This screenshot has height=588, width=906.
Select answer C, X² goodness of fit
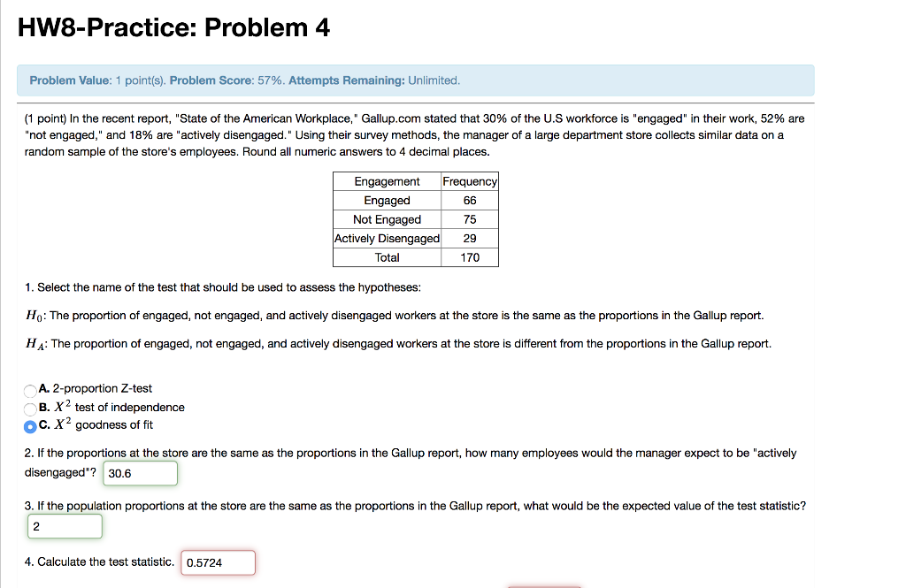(29, 425)
